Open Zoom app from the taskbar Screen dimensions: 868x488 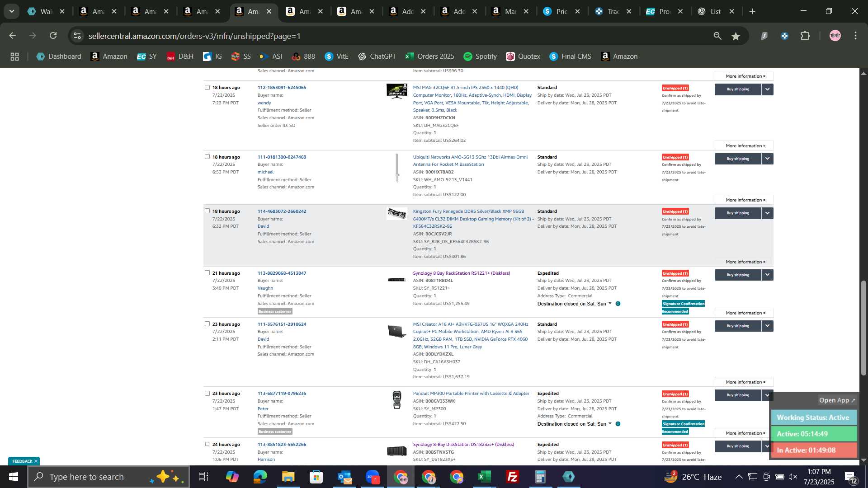[373, 477]
